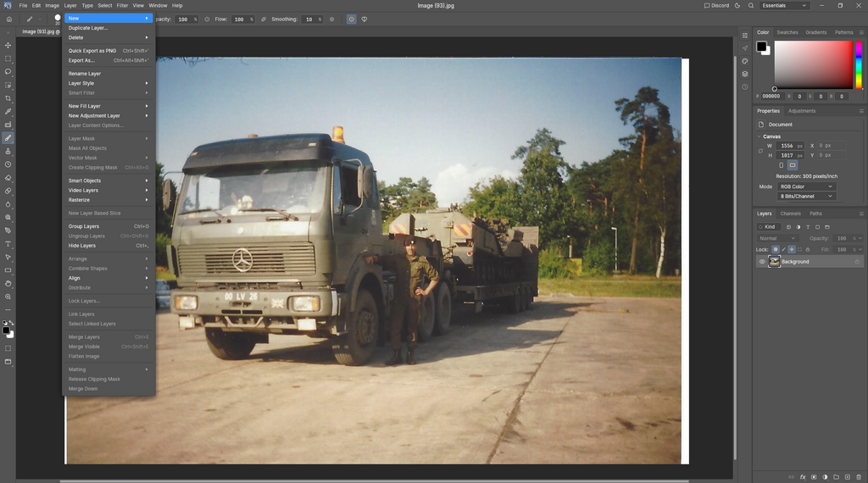Select the Pen tool
This screenshot has width=868, height=483.
click(x=8, y=230)
